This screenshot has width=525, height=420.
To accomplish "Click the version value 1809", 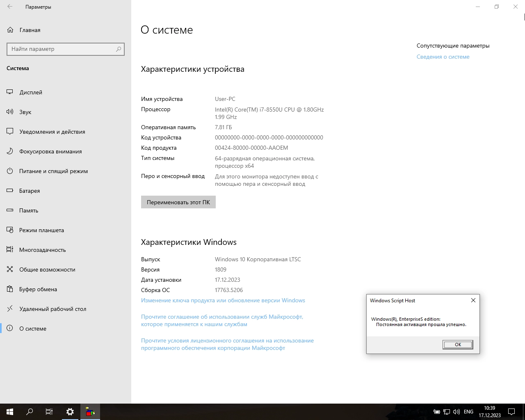I will click(221, 269).
